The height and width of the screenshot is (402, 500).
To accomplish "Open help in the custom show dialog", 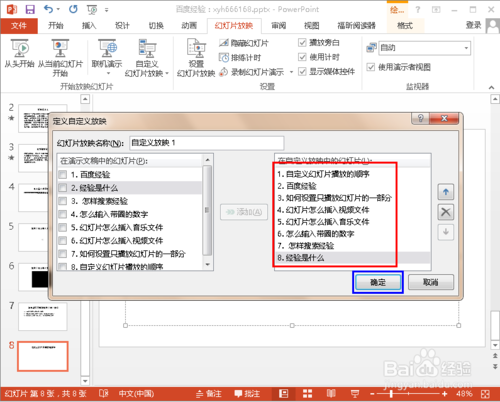I will point(421,118).
